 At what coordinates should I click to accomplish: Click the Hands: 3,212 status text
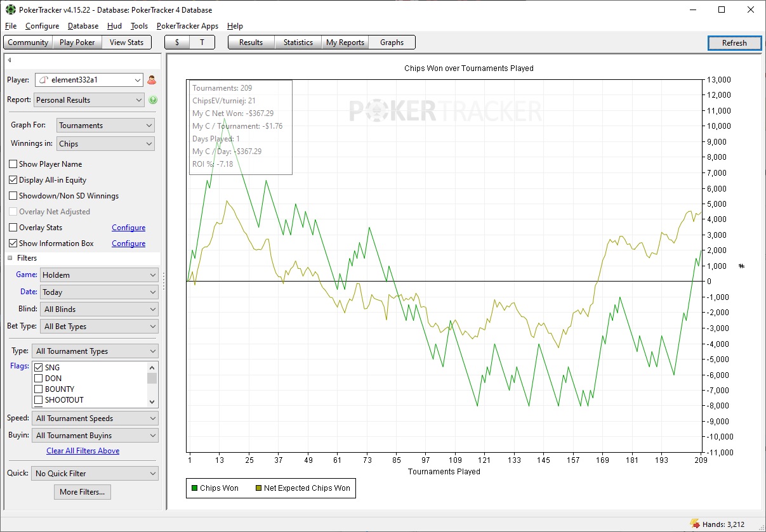[723, 524]
